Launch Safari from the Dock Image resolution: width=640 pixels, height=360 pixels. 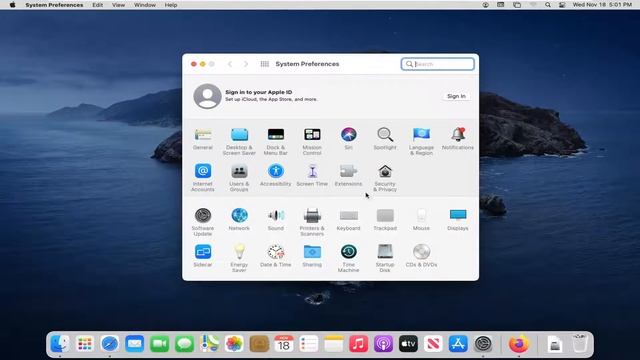pyautogui.click(x=109, y=344)
